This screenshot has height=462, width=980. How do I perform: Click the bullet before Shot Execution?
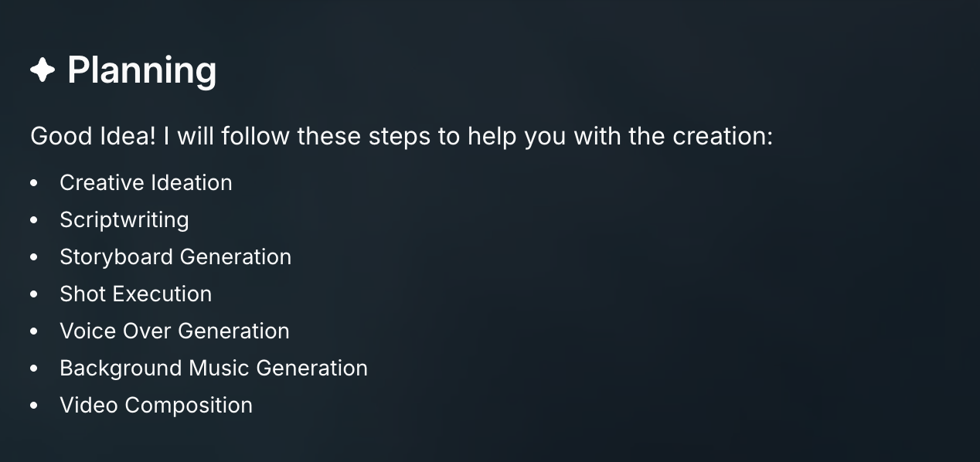coord(34,294)
